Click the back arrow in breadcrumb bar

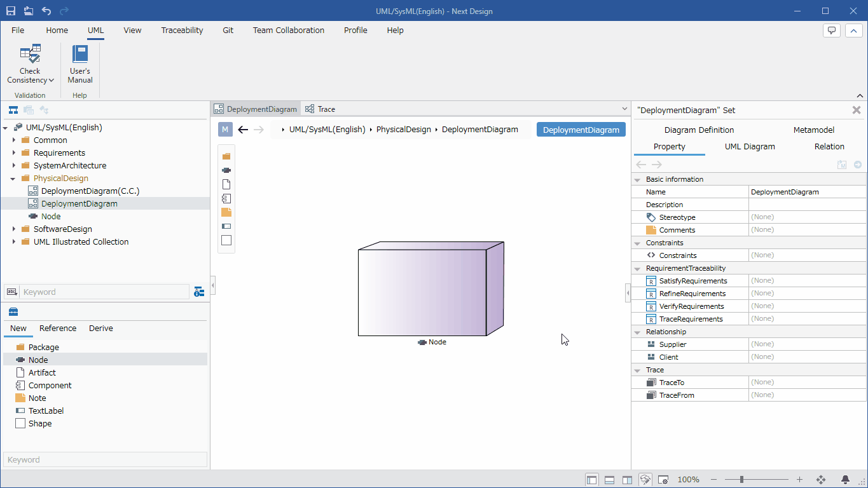(243, 130)
